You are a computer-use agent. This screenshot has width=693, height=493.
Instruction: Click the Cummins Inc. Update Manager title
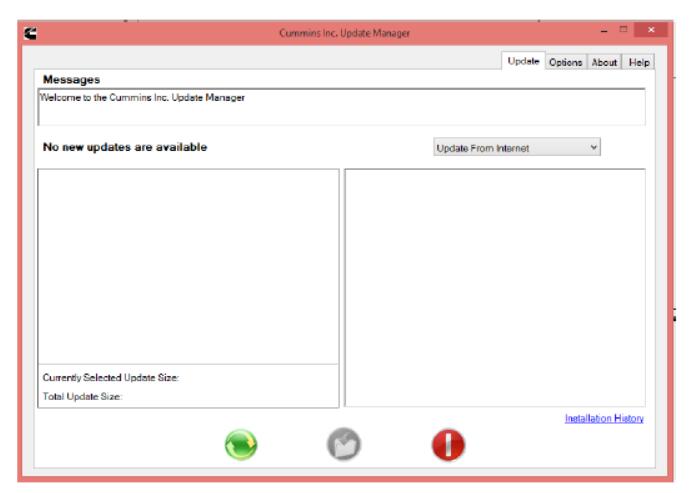(x=344, y=33)
